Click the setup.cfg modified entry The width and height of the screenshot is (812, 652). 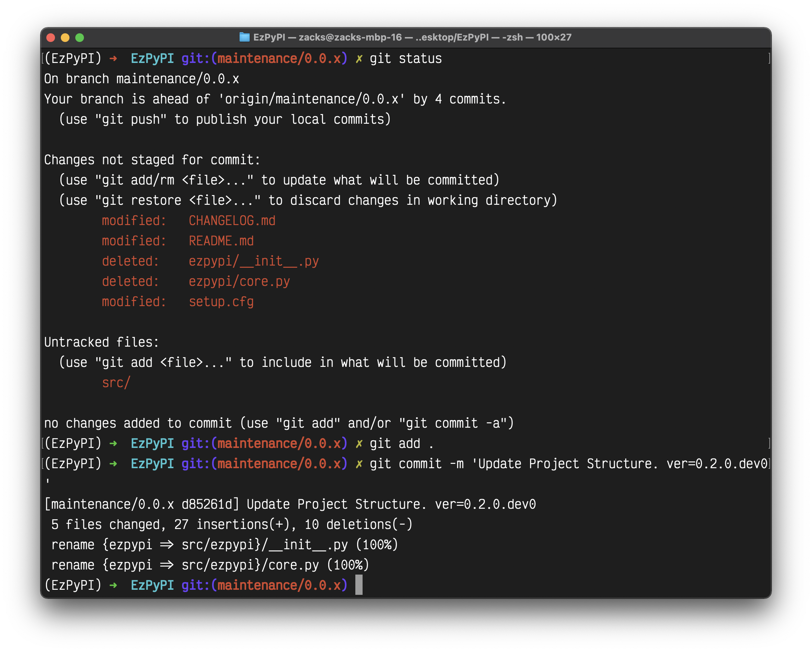pos(221,302)
